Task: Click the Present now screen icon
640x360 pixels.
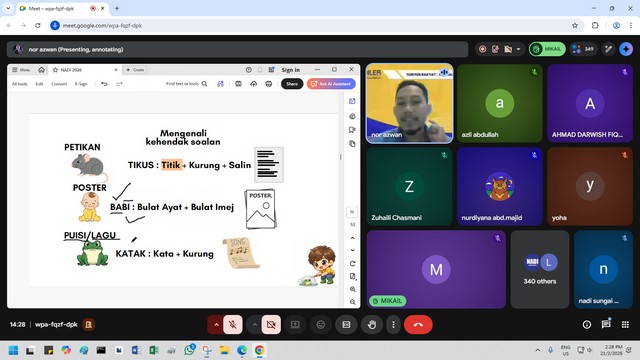Action: click(x=295, y=324)
